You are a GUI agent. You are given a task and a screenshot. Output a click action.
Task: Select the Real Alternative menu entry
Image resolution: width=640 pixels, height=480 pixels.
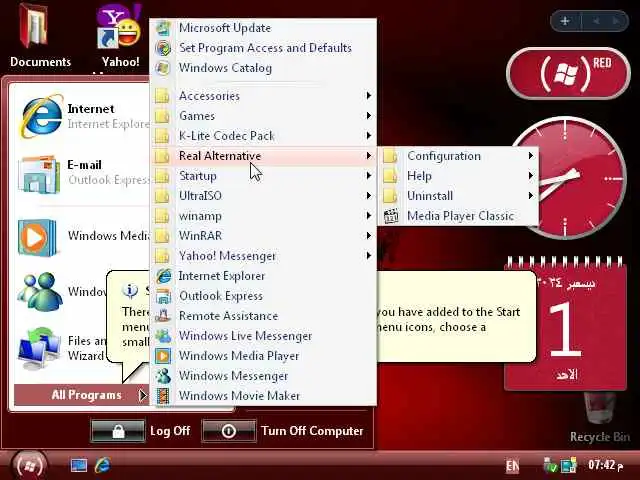click(263, 156)
